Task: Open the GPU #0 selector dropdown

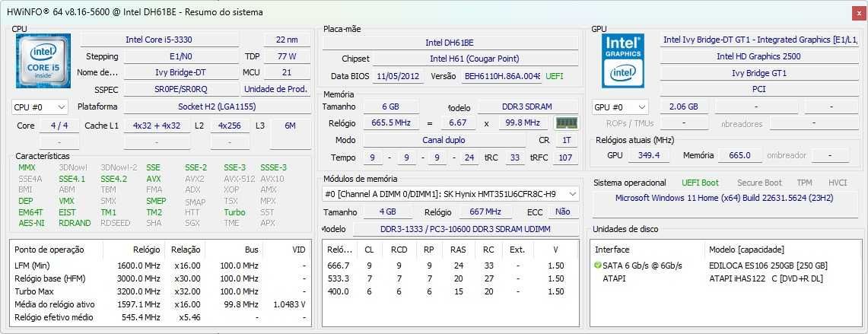Action: (x=620, y=107)
